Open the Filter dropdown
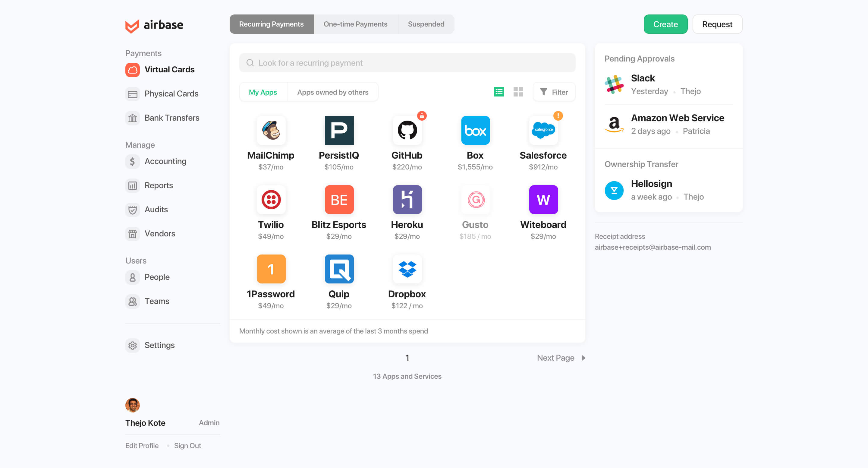868x468 pixels. click(x=554, y=92)
